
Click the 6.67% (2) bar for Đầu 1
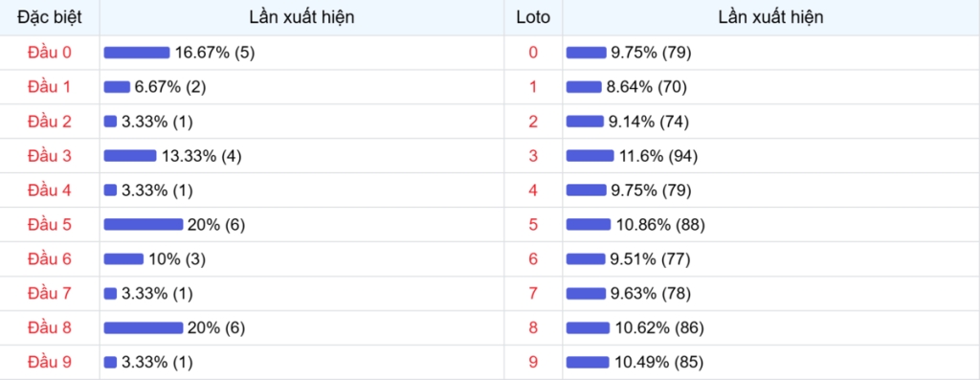pyautogui.click(x=117, y=87)
